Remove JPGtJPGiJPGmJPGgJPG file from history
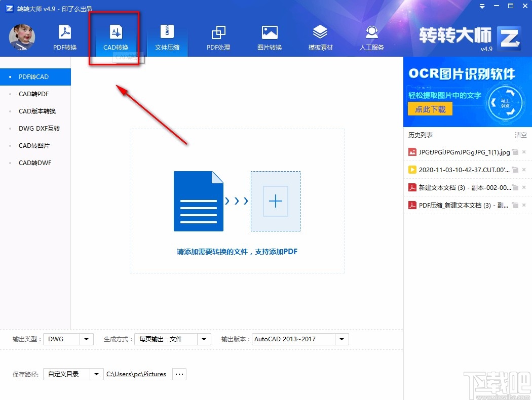The height and width of the screenshot is (400, 532). tap(524, 152)
